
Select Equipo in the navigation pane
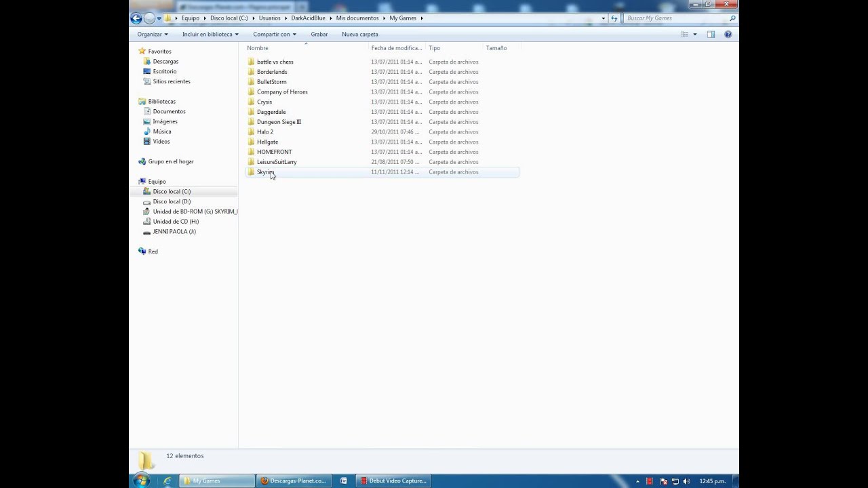(157, 182)
